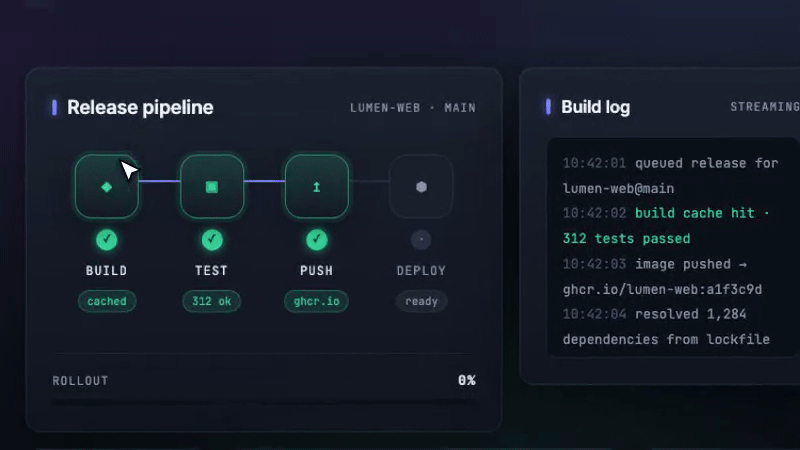Viewport: 800px width, 450px height.
Task: Select the 'cached' status pill
Action: 107,301
